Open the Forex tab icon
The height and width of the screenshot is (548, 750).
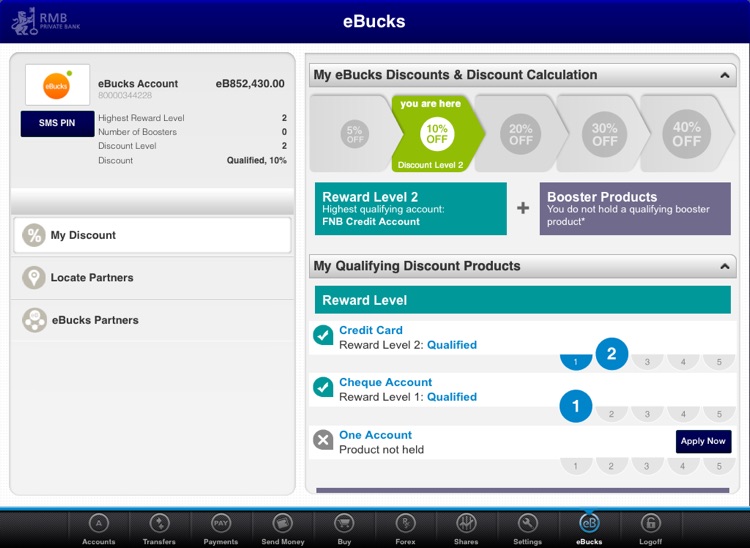(405, 523)
